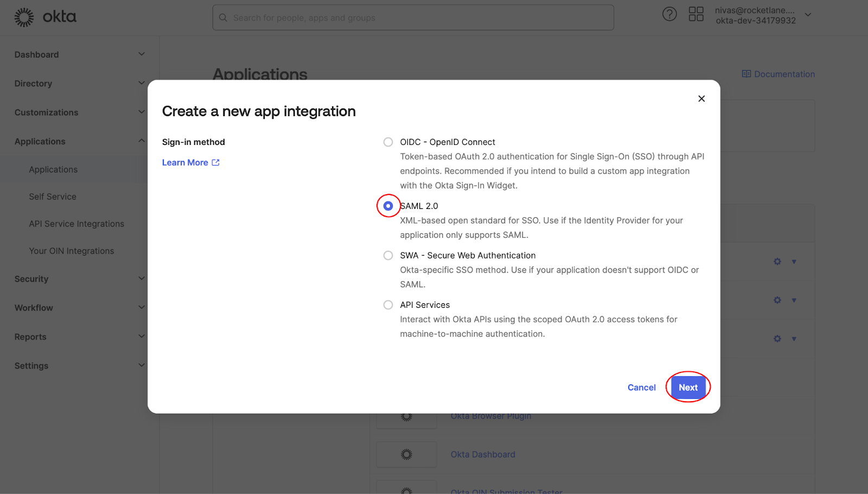Close the app integration dialog

click(x=701, y=99)
